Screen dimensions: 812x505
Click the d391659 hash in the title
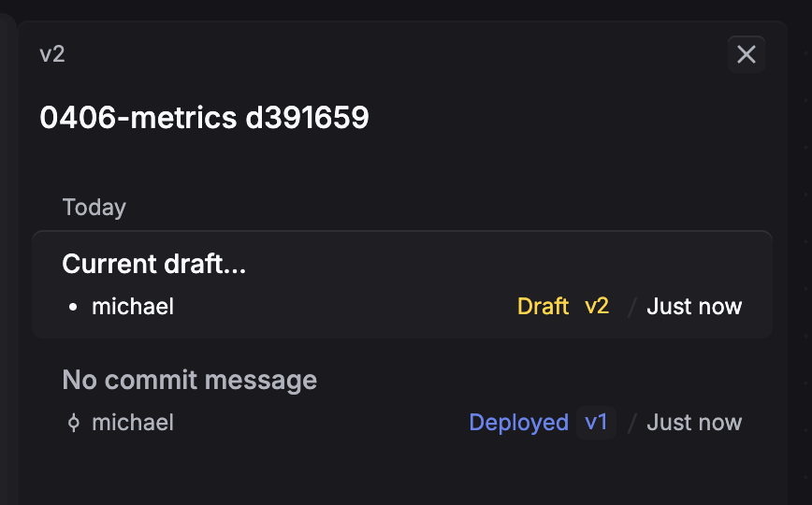[307, 118]
